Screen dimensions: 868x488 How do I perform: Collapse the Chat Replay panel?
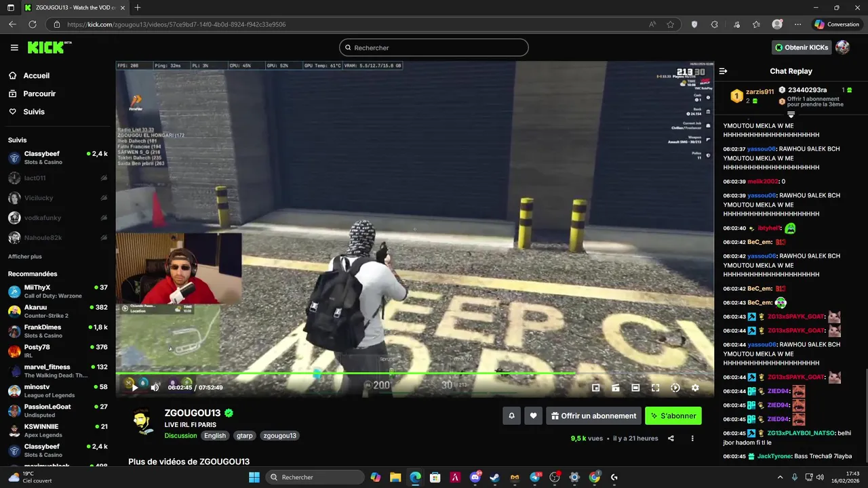pyautogui.click(x=723, y=71)
